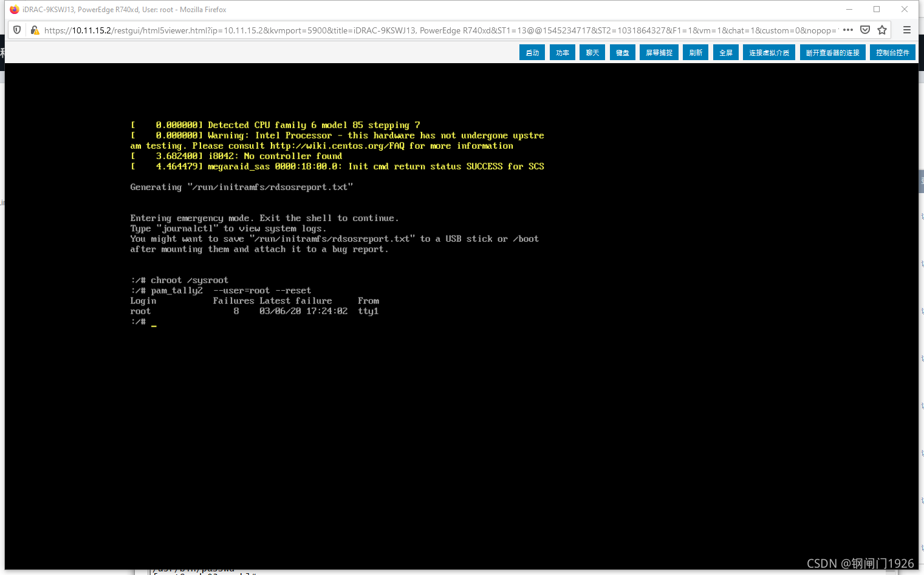Open 控制台控件 console controls
Viewport: 924px width, 575px height.
tap(893, 53)
